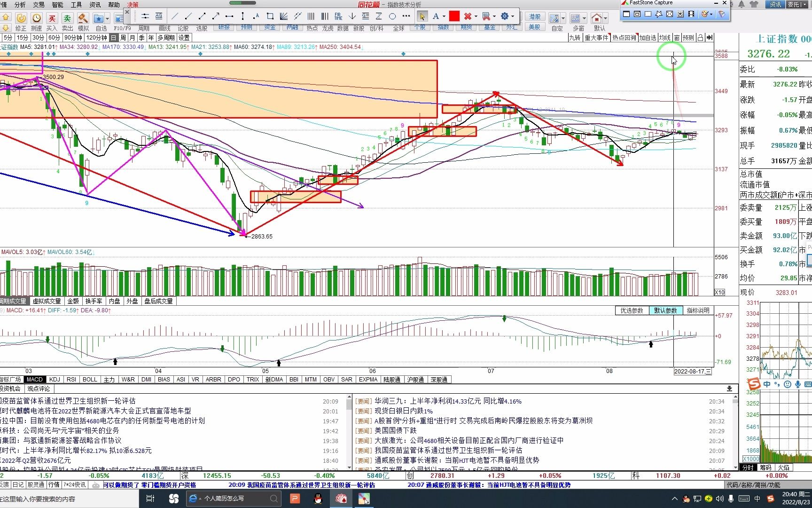Viewport: 812px width, 508px height.
Task: Switch chart to 15分 period
Action: click(22, 38)
